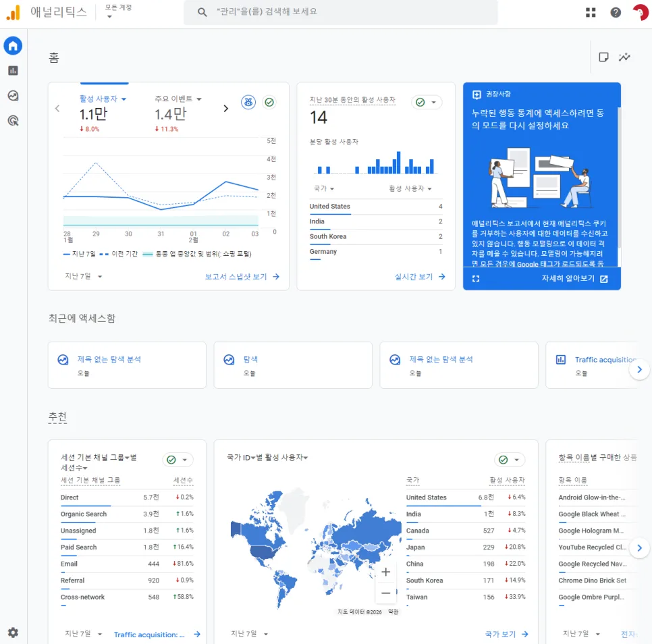Open the exploration card labeled 탐색

[293, 365]
